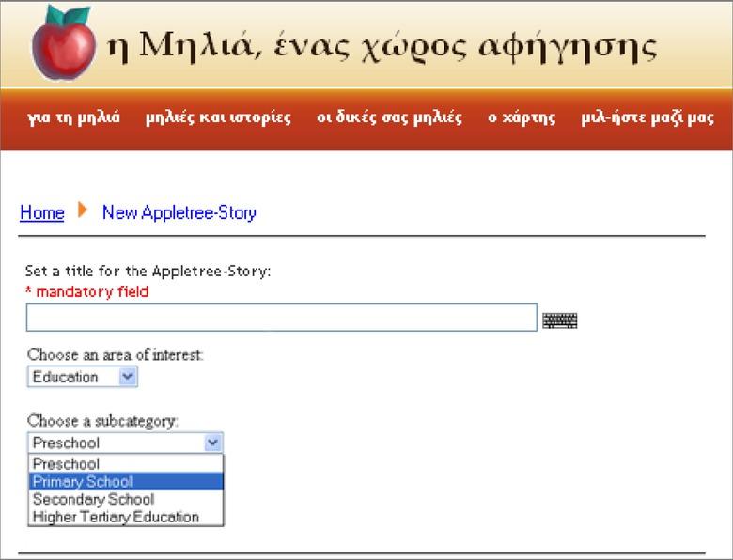Click the 'New Appletree-Story' breadcrumb
Viewport: 733px width, 560px height.
(x=179, y=212)
